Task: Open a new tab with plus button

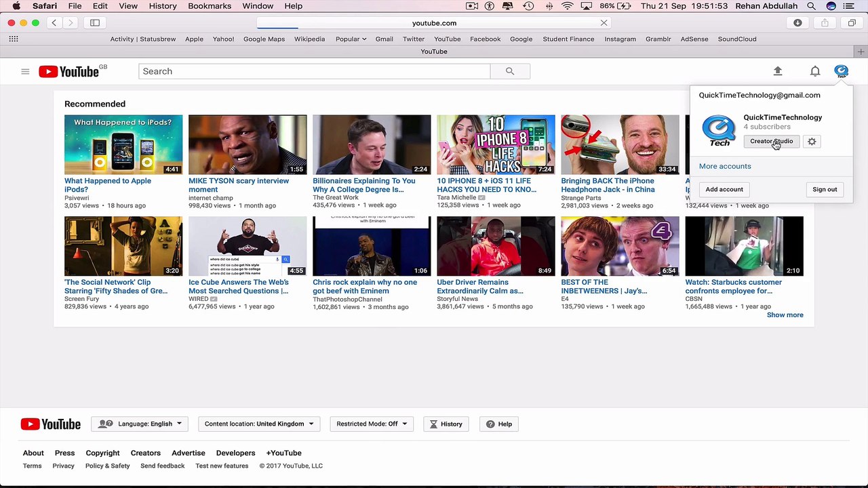Action: click(861, 52)
